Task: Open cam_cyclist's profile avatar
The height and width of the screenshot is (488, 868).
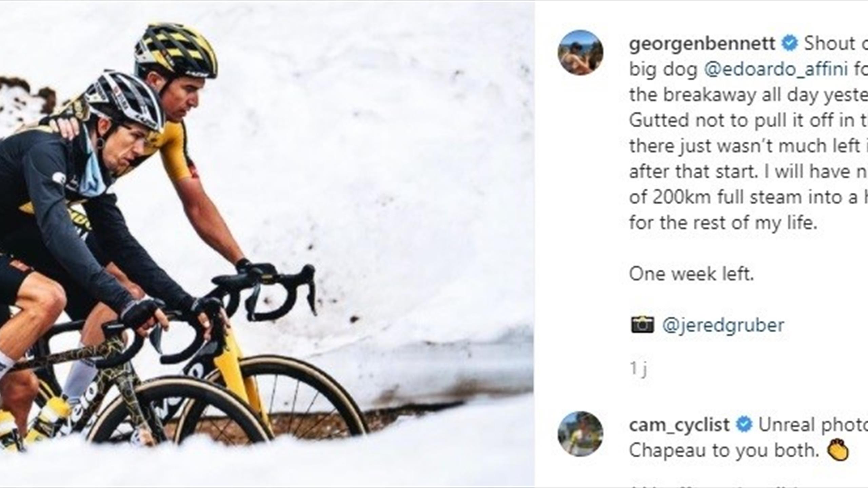Action: pos(580,434)
